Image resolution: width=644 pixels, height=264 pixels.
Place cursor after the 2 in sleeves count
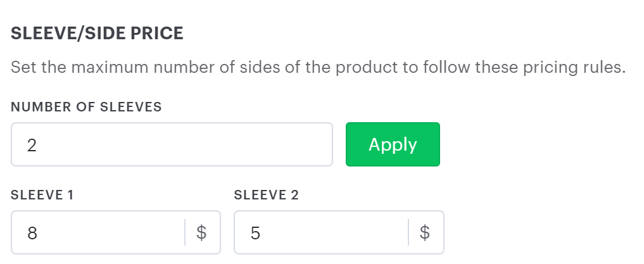pos(37,145)
